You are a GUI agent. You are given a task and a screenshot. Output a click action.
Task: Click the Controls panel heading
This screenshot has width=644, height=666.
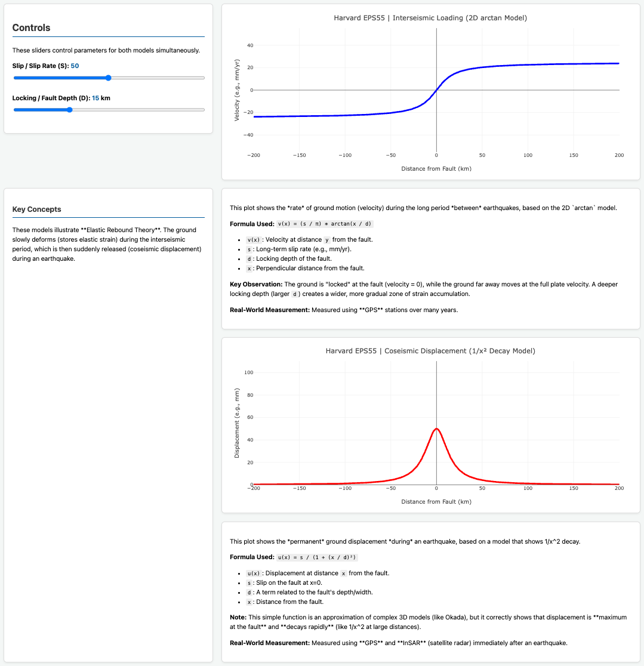click(x=31, y=27)
